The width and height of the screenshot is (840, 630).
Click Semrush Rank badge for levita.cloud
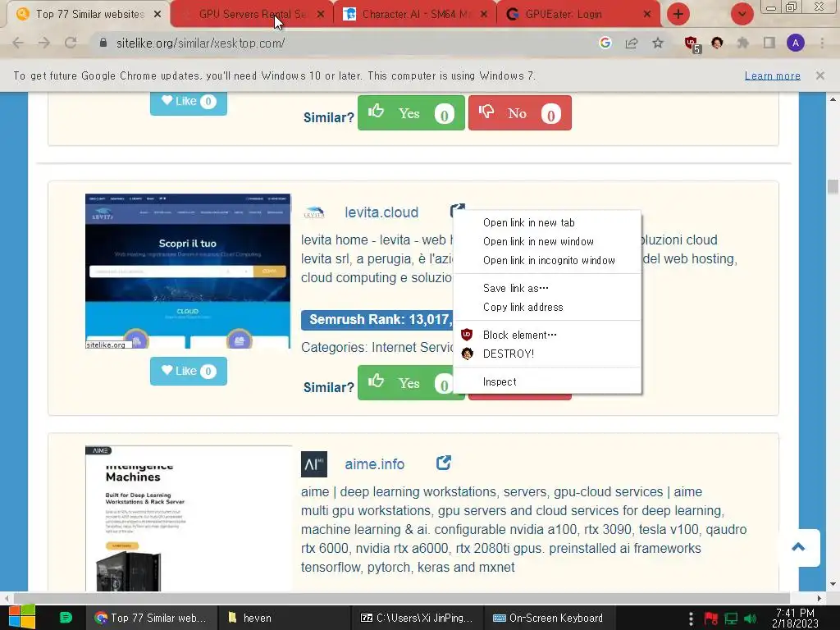[x=378, y=320]
